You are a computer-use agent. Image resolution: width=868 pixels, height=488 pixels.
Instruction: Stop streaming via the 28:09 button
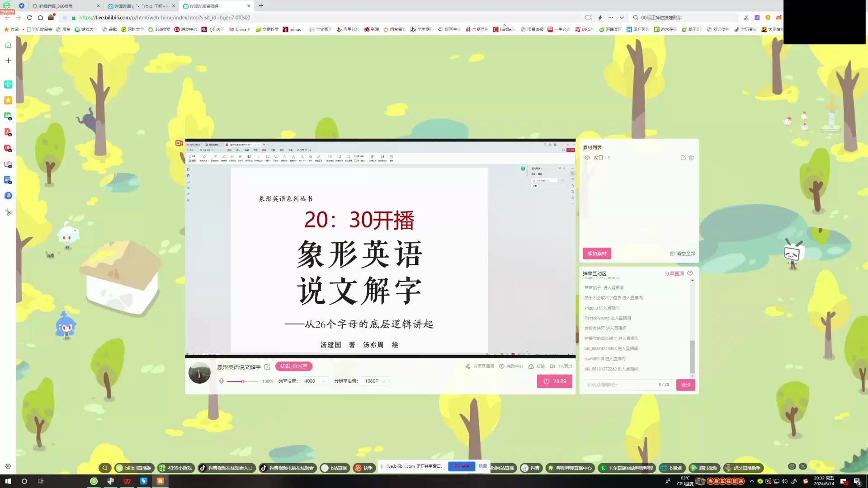555,381
